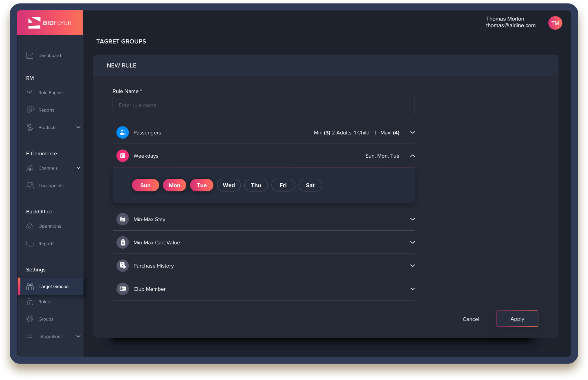Click the Apply button
The height and width of the screenshot is (380, 588).
[517, 319]
